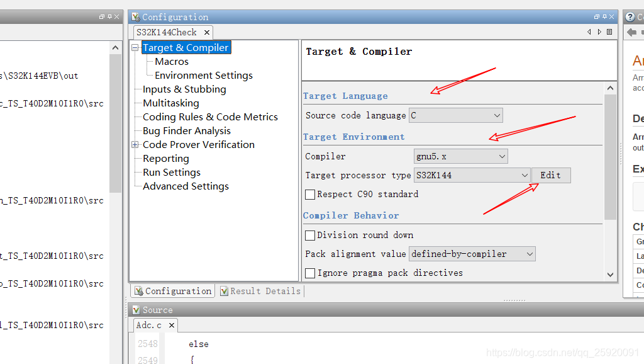Open Bug Finder Analysis settings
Viewport: 644px width, 364px height.
coord(187,131)
